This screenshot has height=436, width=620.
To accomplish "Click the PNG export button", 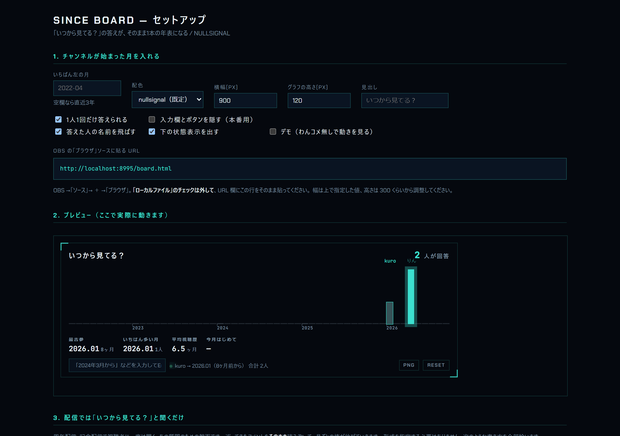I will tap(409, 365).
